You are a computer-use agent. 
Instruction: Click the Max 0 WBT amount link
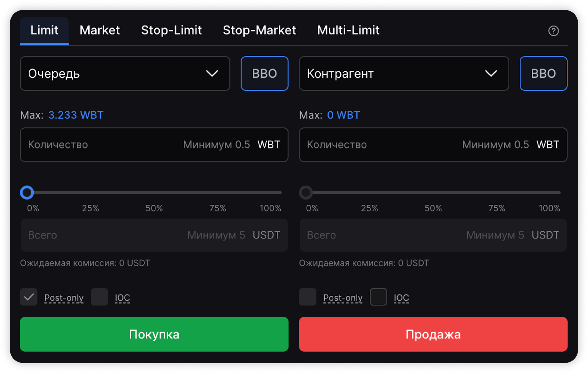(343, 115)
